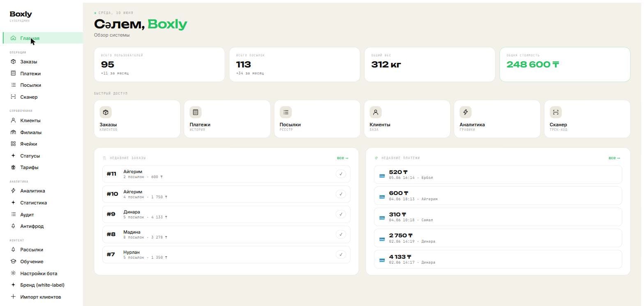Open 'все →' link for recent orders
Screen dimensions: 644x306
(x=343, y=158)
